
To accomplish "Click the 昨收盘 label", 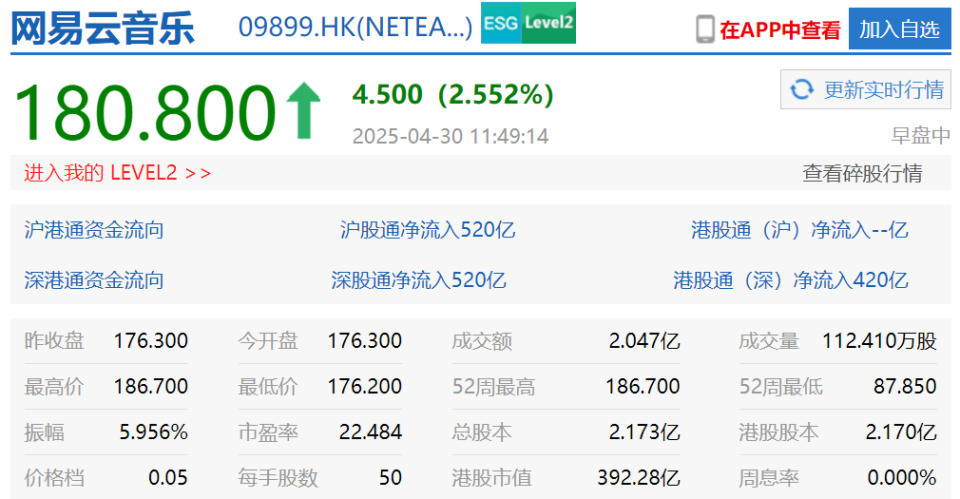I will click(54, 341).
